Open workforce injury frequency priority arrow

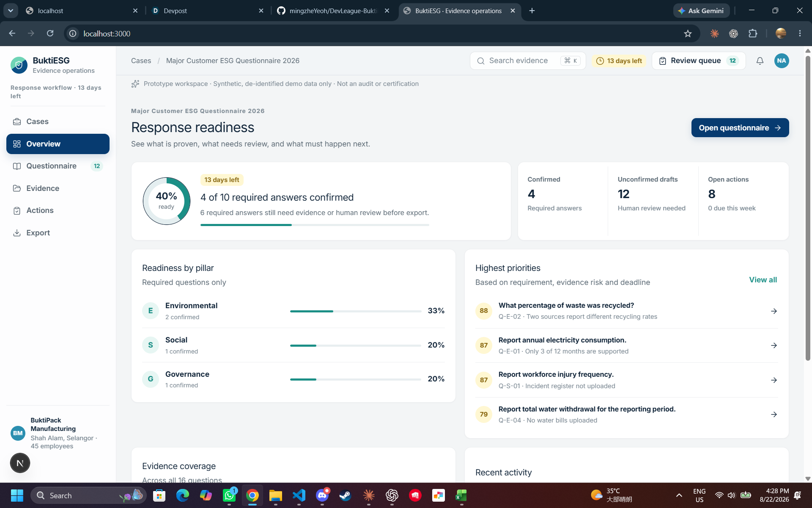774,380
